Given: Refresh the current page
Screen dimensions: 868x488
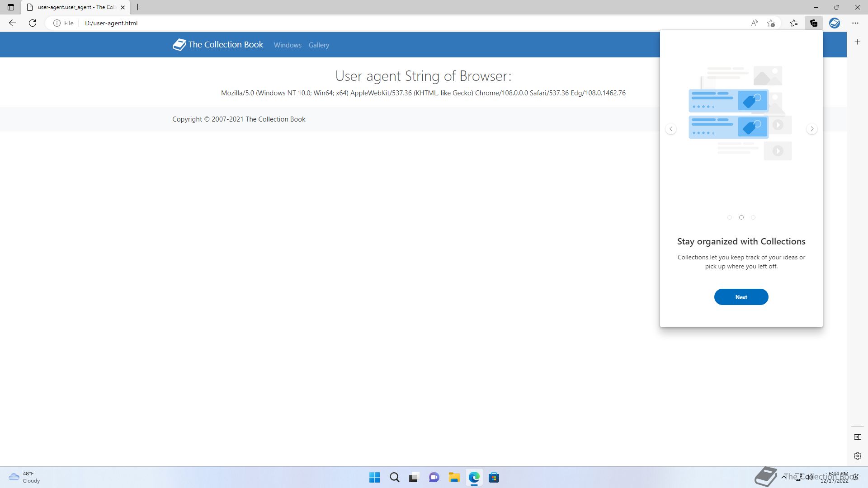Looking at the screenshot, I should coord(33,23).
